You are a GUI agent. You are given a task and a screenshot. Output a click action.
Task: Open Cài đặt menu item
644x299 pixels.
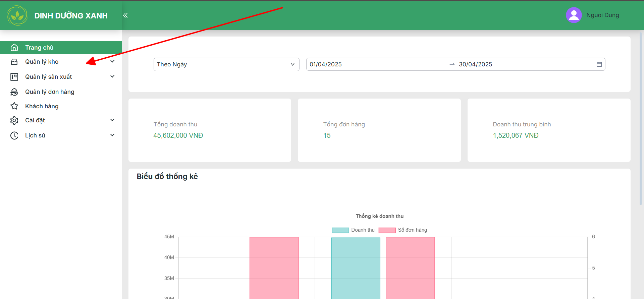tap(61, 120)
